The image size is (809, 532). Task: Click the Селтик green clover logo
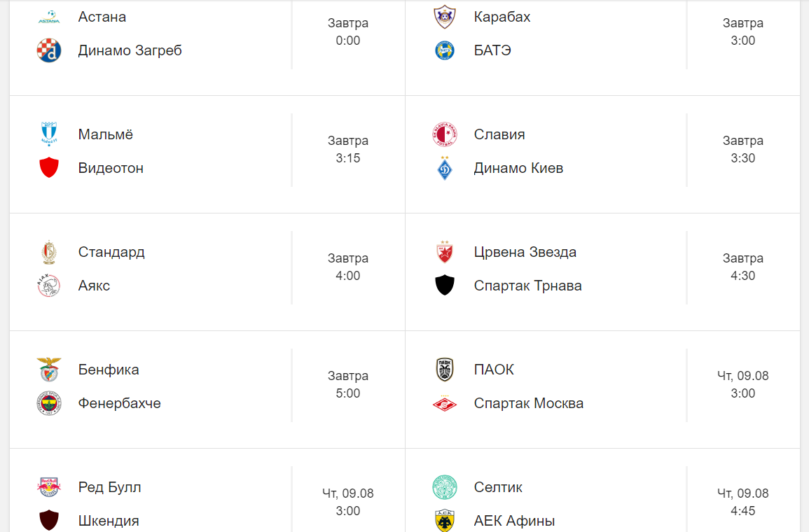click(445, 487)
